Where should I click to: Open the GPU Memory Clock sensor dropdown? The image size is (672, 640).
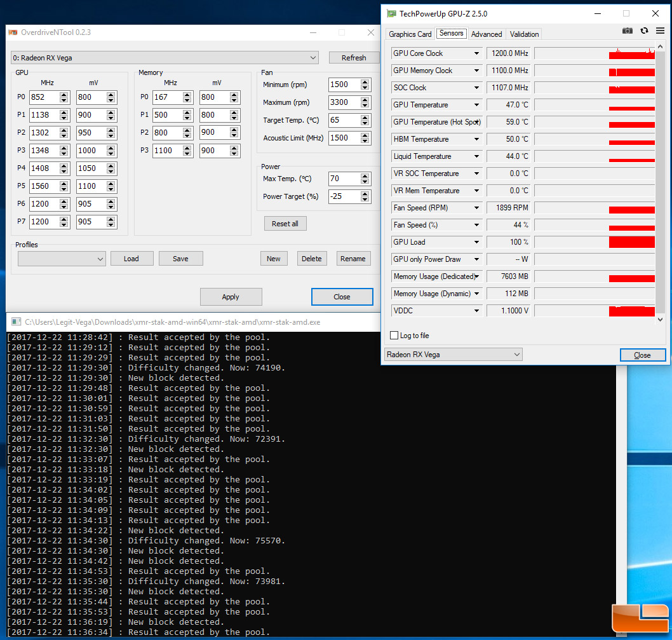(476, 71)
